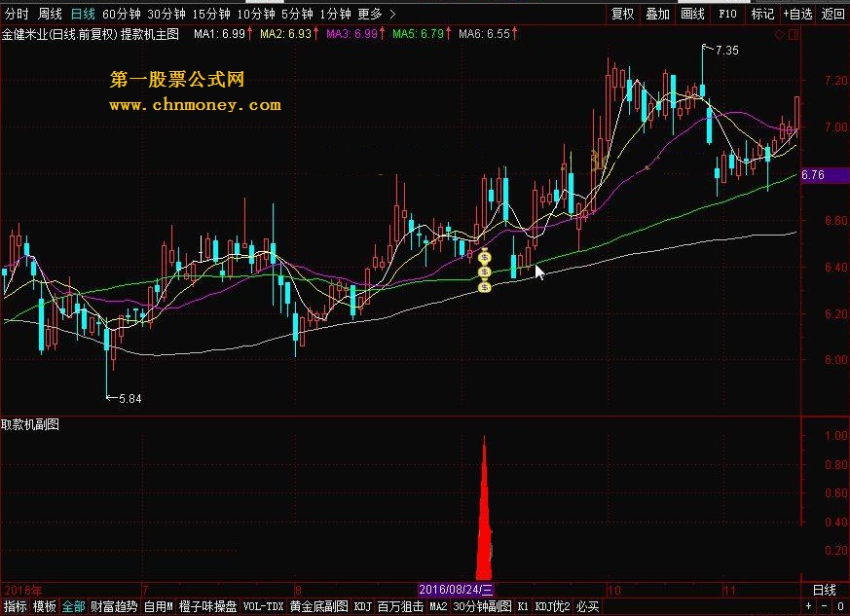
Task: Open the 复权 adjustment menu
Action: (622, 14)
